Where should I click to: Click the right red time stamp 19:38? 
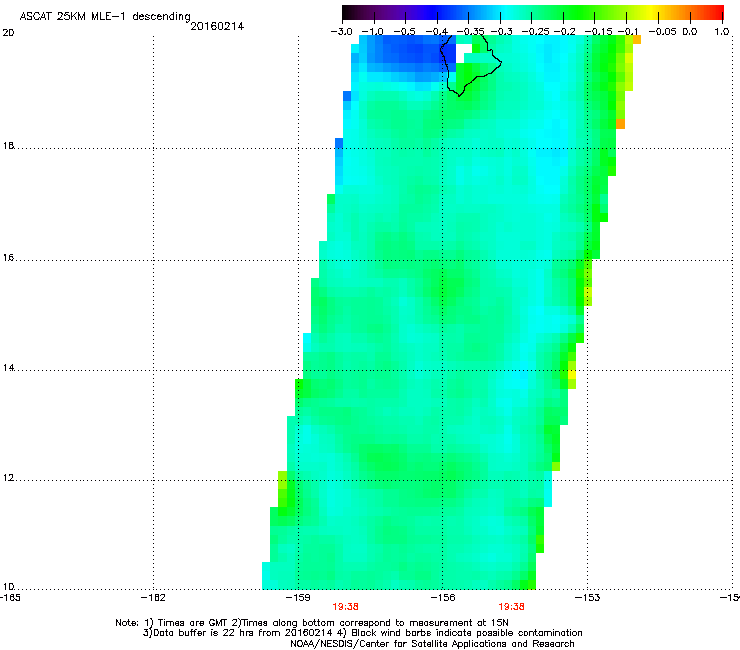click(512, 607)
